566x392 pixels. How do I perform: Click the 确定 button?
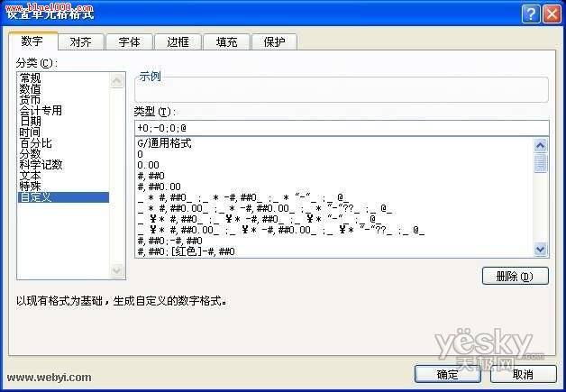(x=448, y=374)
